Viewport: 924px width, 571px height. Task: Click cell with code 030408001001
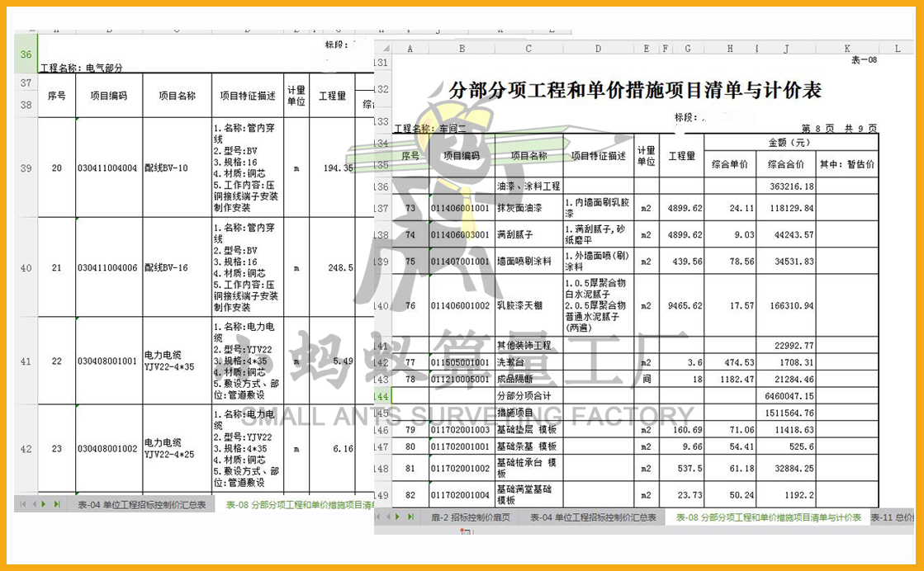107,361
